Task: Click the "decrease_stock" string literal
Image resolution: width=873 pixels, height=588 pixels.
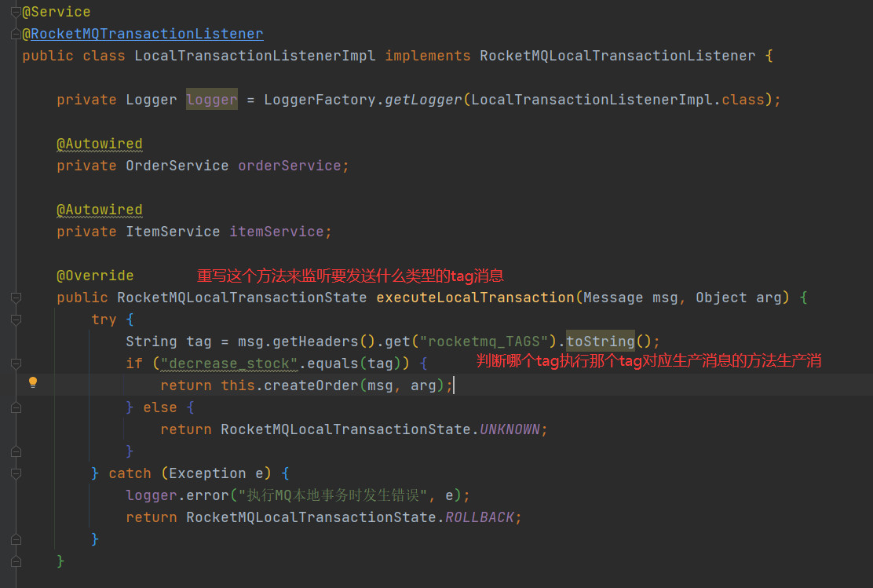Action: (x=229, y=363)
